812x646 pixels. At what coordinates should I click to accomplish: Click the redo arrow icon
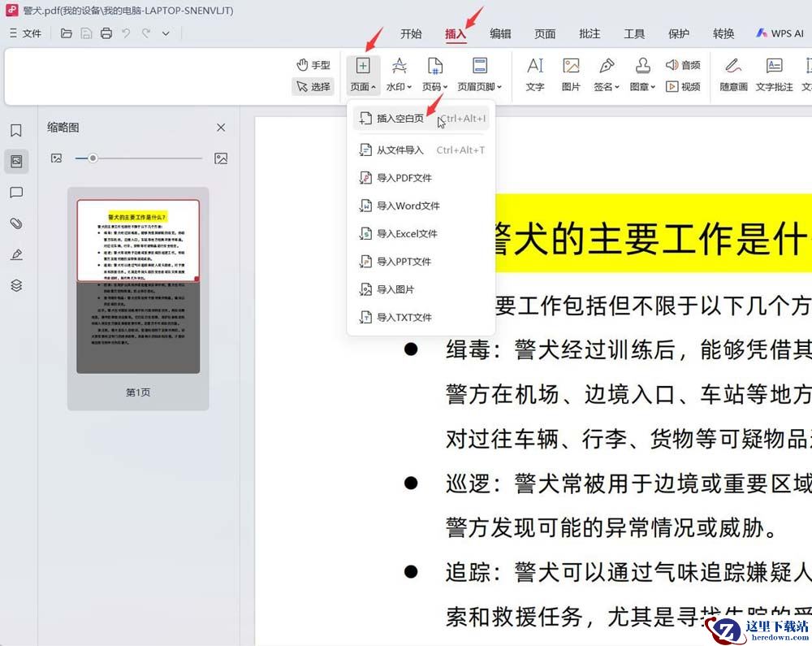click(146, 33)
